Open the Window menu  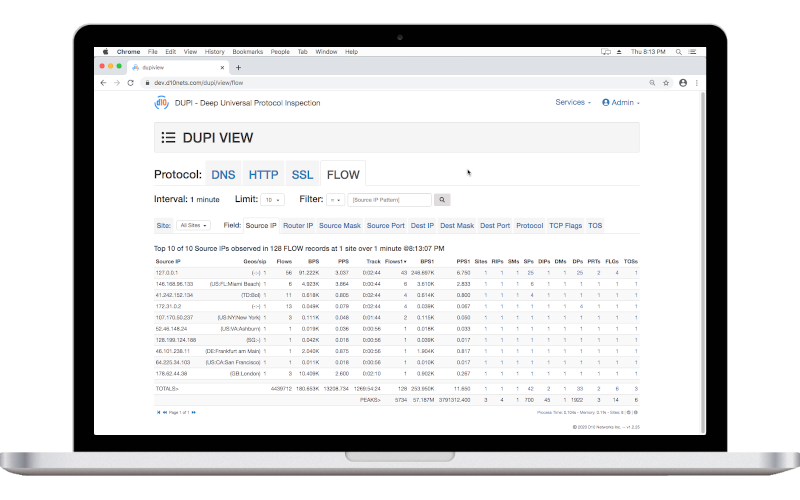pos(326,52)
